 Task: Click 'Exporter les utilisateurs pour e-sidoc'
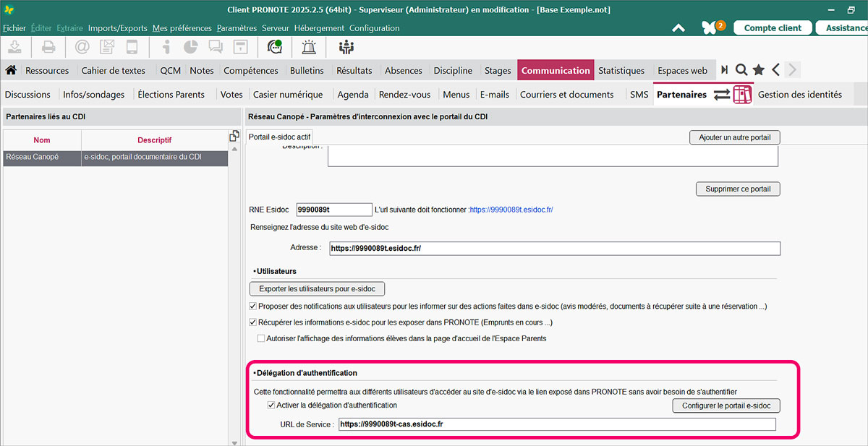318,289
